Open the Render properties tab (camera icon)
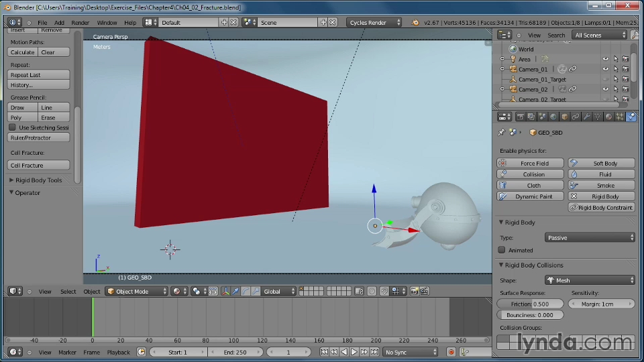This screenshot has height=362, width=644. 521,117
